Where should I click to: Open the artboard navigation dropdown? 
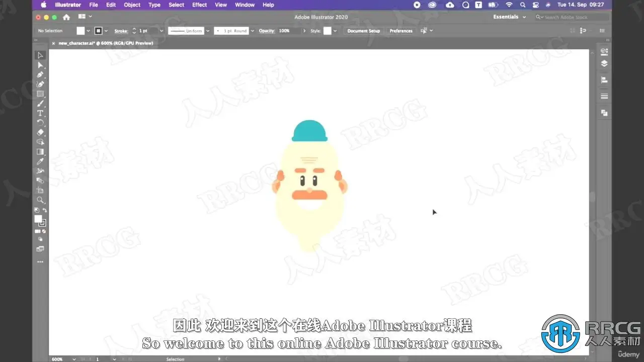(x=115, y=359)
